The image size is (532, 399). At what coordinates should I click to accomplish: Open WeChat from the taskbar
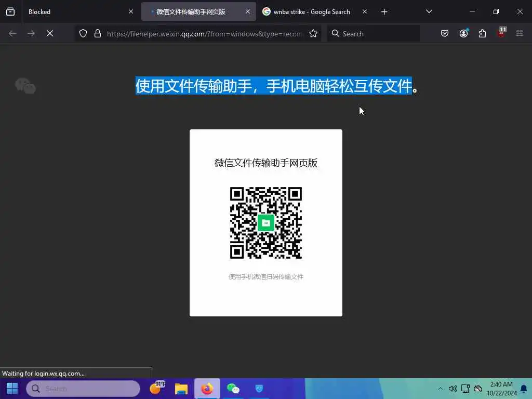point(233,389)
